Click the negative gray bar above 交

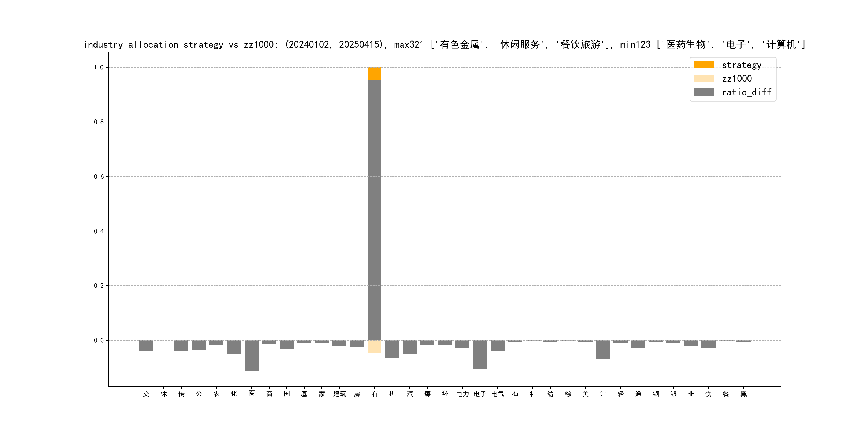coord(146,345)
